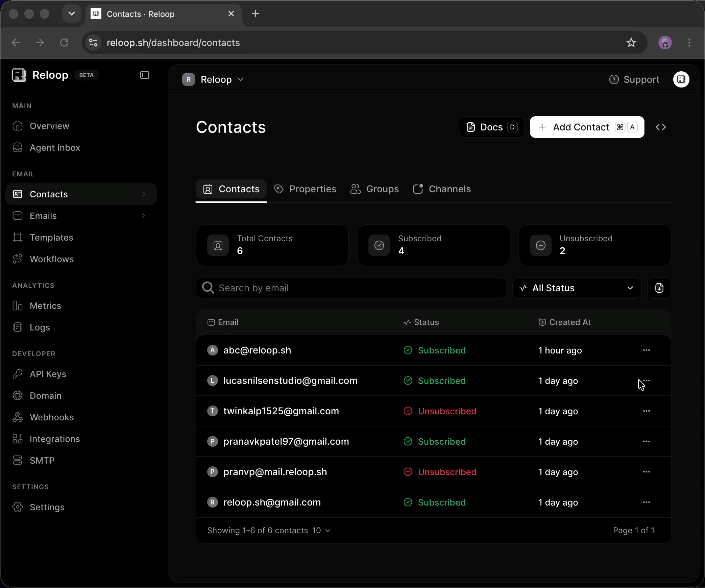The height and width of the screenshot is (588, 705).
Task: Sort by Email column header
Action: pyautogui.click(x=223, y=322)
